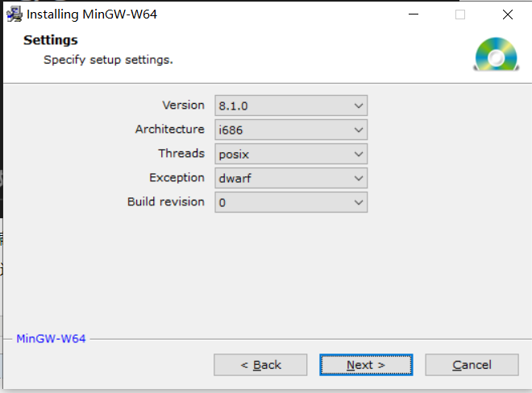Proceed with the Next button
The height and width of the screenshot is (393, 532).
pos(366,365)
